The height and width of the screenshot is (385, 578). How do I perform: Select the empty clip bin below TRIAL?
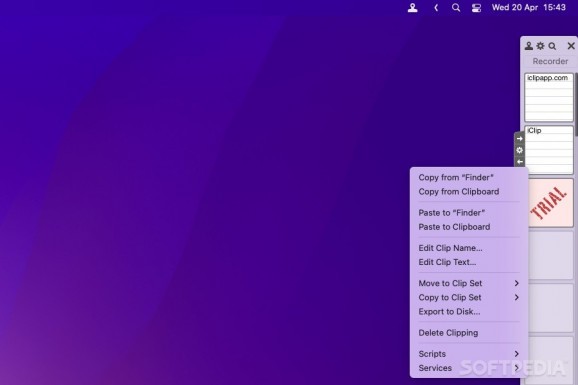[x=551, y=255]
